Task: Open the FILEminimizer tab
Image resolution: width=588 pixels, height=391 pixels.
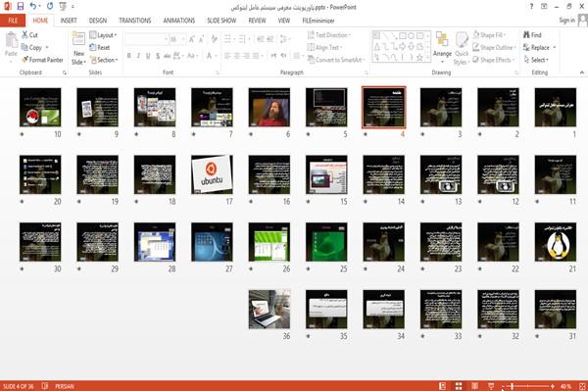Action: 318,21
